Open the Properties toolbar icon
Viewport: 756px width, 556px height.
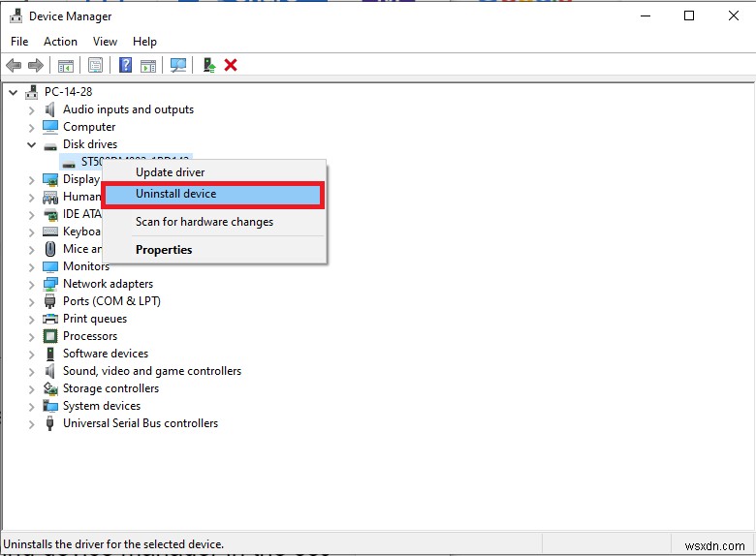(95, 65)
